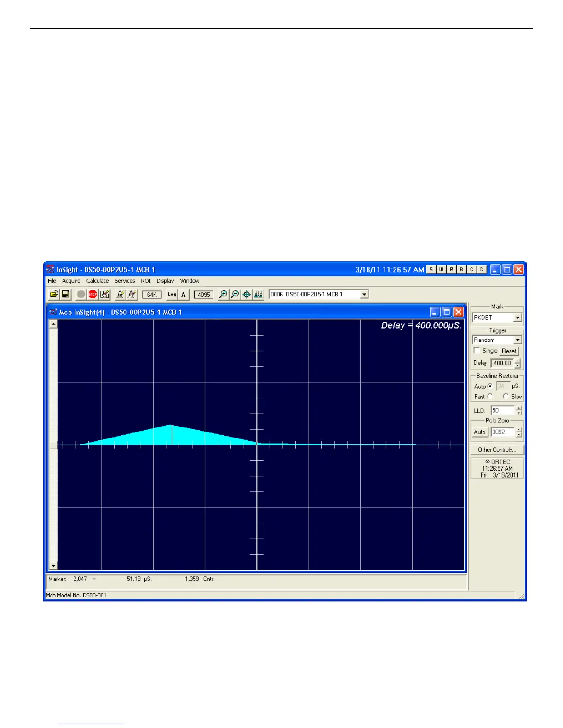
Task: Click the vertical scrollbar down arrow
Action: [53, 566]
